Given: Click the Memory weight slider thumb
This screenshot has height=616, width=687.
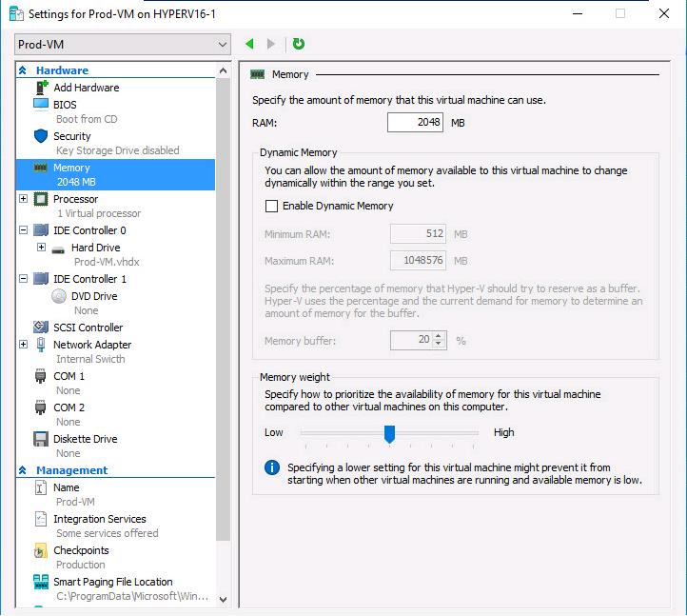Looking at the screenshot, I should click(x=389, y=434).
